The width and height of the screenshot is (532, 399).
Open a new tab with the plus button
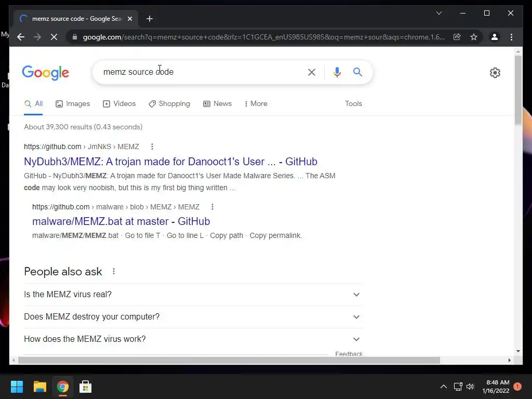point(150,19)
